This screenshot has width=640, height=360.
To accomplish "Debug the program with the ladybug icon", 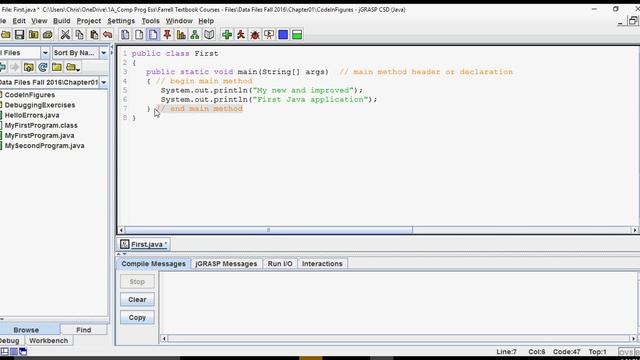I will coord(255,35).
